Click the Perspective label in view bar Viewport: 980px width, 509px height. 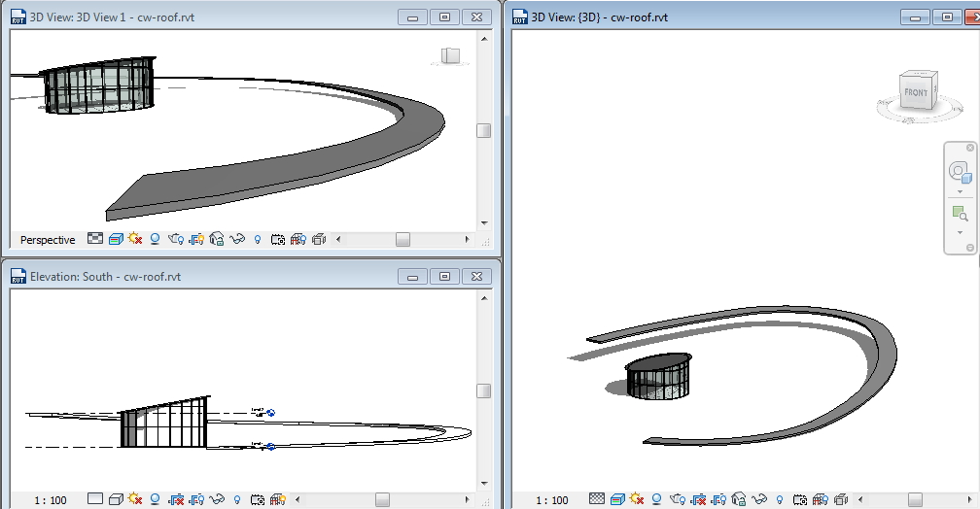pyautogui.click(x=48, y=240)
